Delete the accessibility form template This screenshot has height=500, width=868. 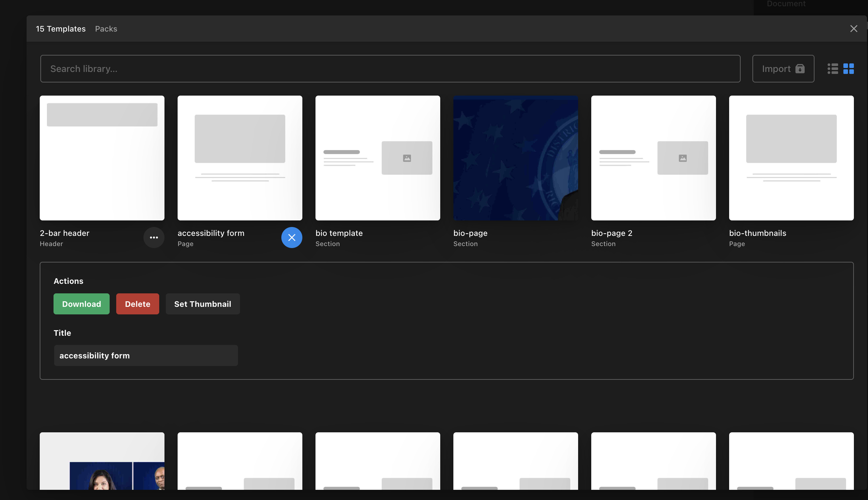tap(138, 304)
